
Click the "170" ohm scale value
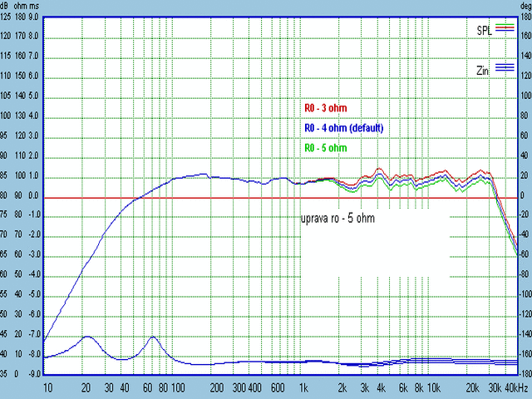pos(20,36)
